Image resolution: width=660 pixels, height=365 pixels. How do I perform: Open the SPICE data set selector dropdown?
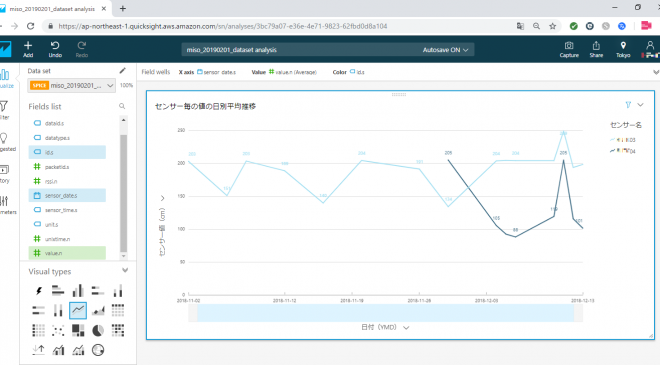tap(72, 85)
